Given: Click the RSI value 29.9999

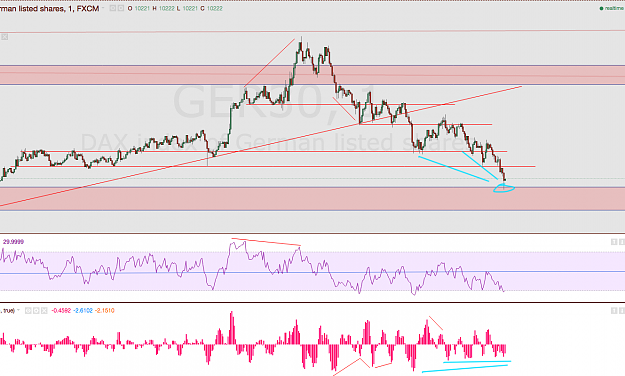Looking at the screenshot, I should [14, 242].
